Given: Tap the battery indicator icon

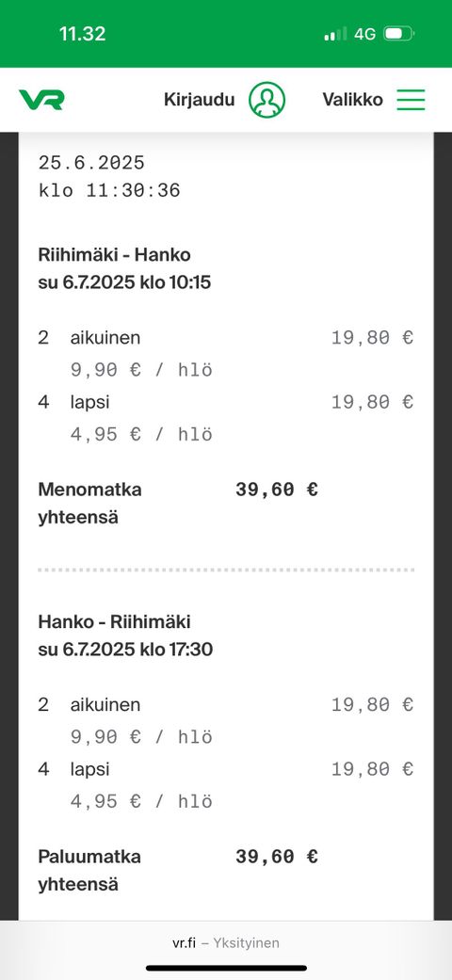Looking at the screenshot, I should [x=399, y=34].
